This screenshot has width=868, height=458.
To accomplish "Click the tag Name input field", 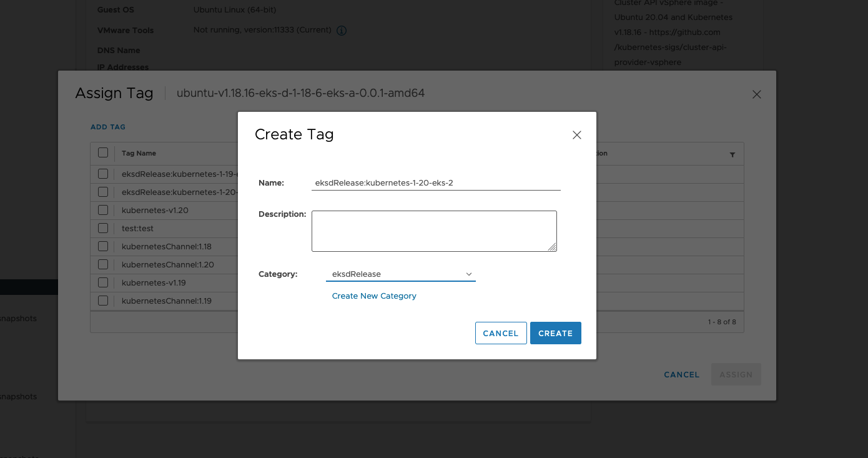I will point(435,183).
